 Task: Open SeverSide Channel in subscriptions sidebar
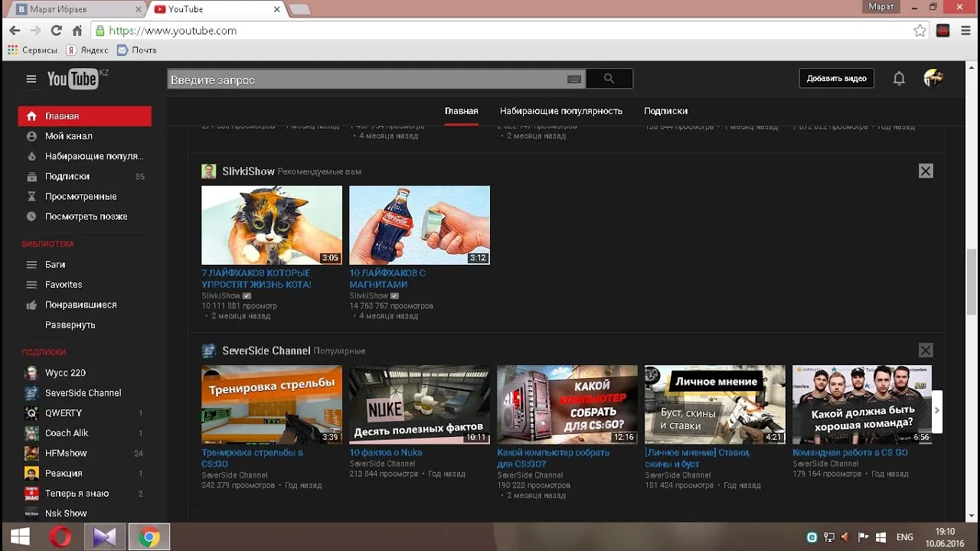84,393
